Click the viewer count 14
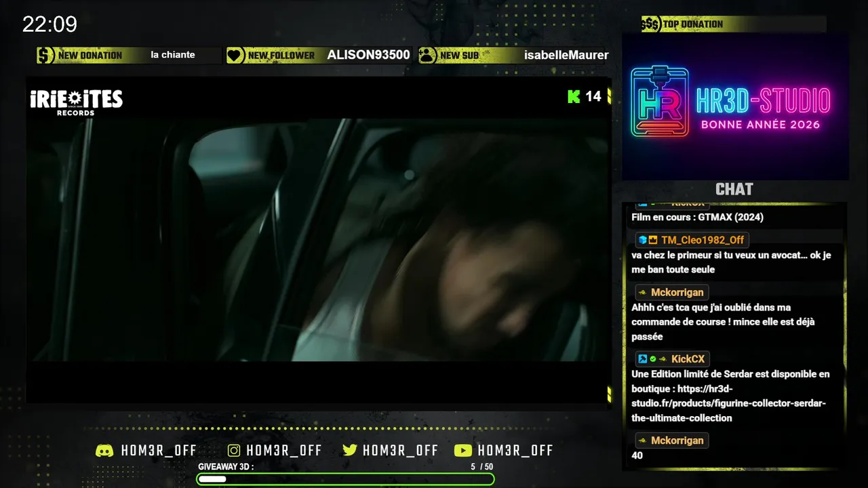This screenshot has height=488, width=868. (x=593, y=96)
